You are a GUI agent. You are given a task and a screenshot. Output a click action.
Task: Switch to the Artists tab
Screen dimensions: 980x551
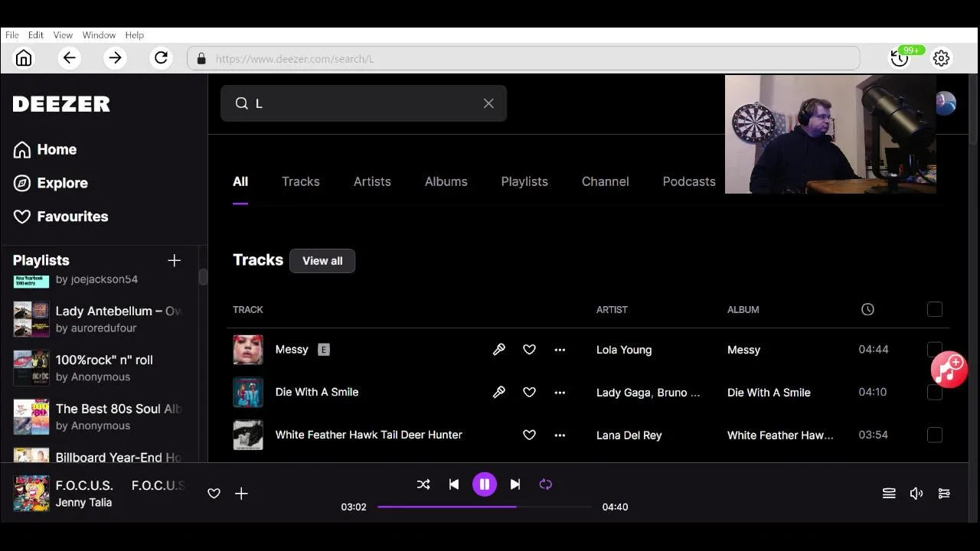pos(372,181)
